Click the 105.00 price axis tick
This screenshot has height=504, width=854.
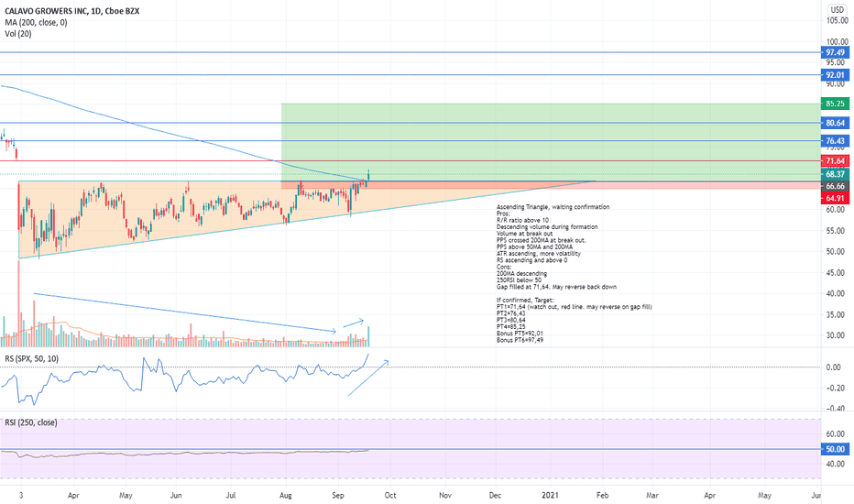[x=838, y=21]
